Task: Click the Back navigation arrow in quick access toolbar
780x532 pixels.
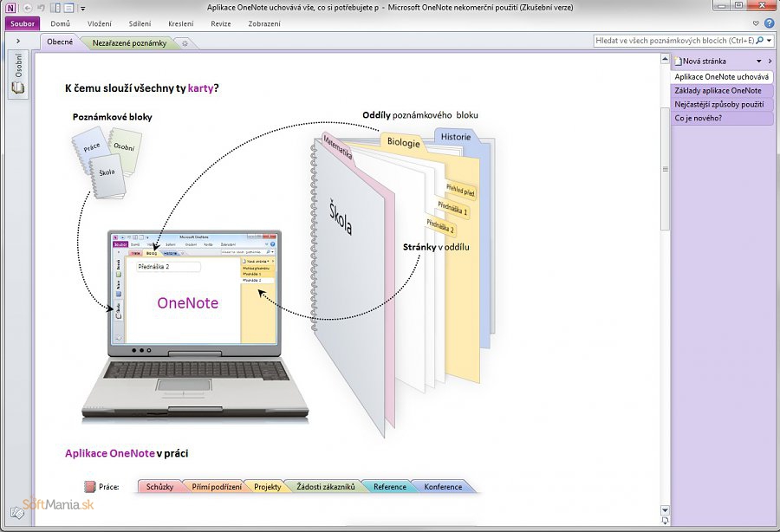Action: tap(28, 8)
